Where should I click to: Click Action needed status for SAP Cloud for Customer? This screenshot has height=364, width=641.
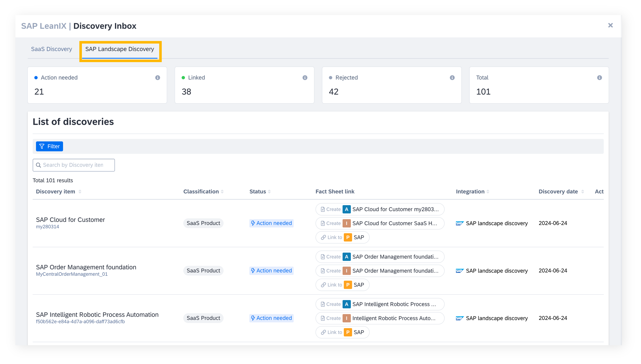coord(271,223)
